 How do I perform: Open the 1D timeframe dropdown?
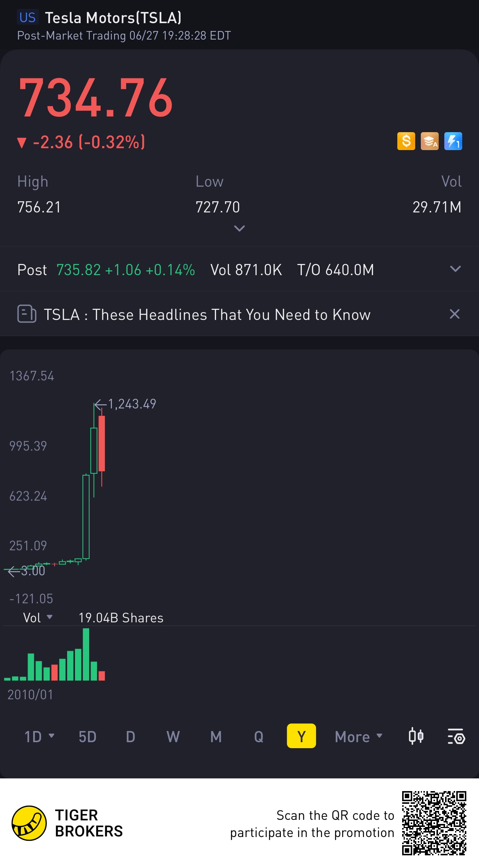point(39,736)
